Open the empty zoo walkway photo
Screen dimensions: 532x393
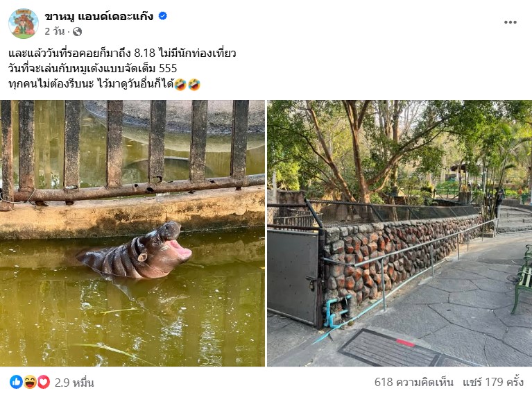point(400,233)
